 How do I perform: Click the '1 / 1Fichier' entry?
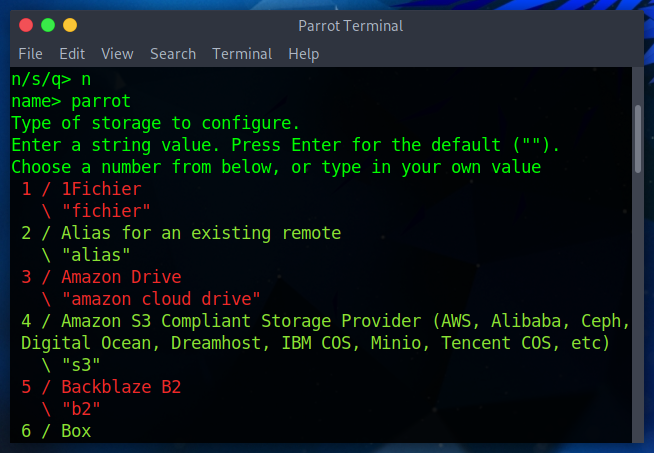point(81,189)
